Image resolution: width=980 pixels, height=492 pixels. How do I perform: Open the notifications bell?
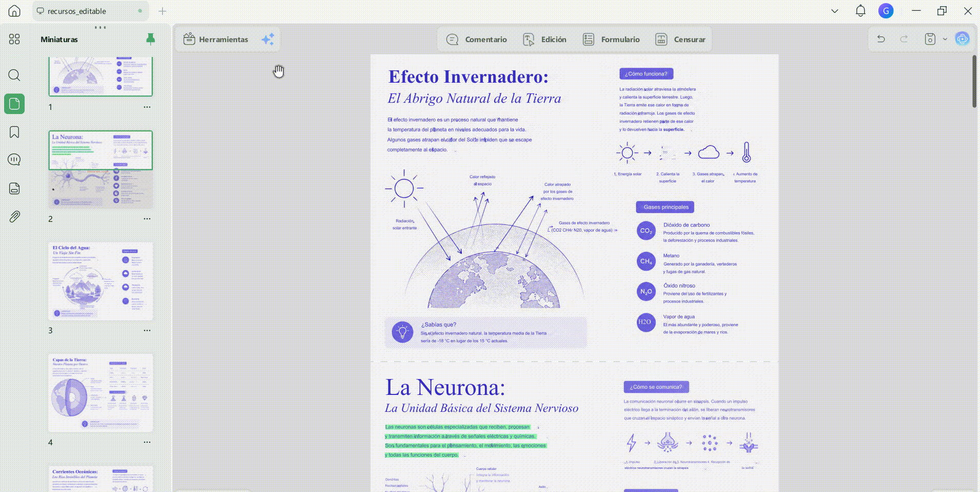860,11
